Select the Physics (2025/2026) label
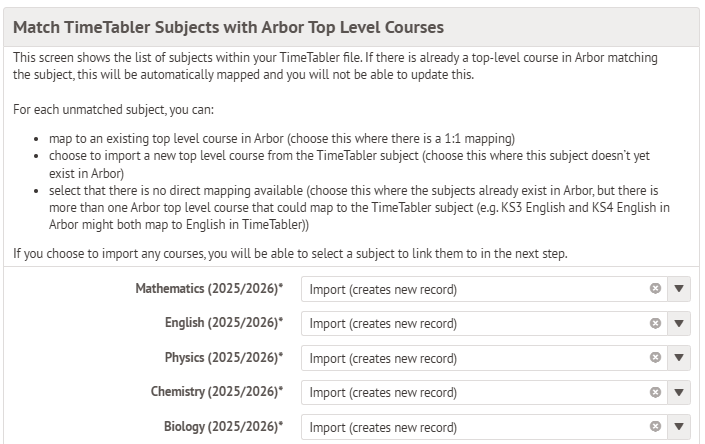Screen dimensions: 705x444 point(224,358)
